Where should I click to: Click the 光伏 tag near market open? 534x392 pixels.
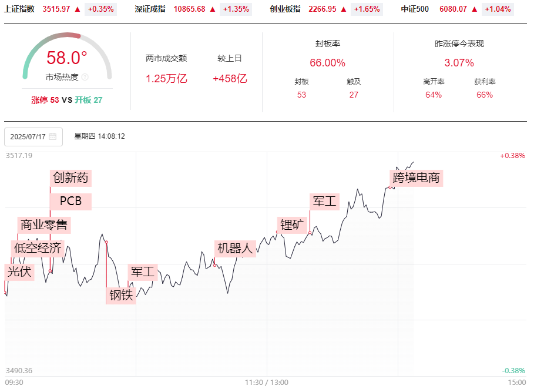(x=19, y=272)
